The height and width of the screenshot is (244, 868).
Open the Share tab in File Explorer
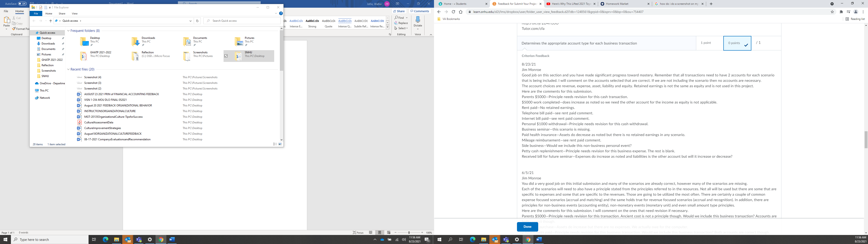tap(62, 14)
